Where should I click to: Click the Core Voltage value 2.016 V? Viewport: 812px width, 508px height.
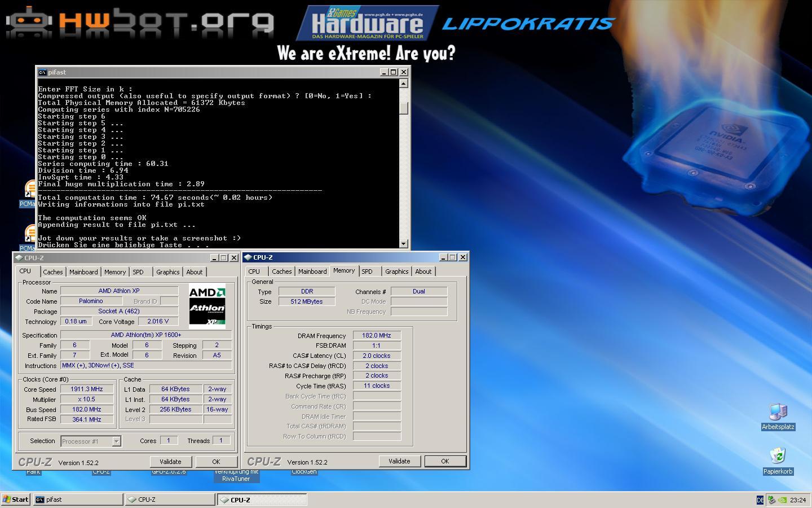coord(158,322)
